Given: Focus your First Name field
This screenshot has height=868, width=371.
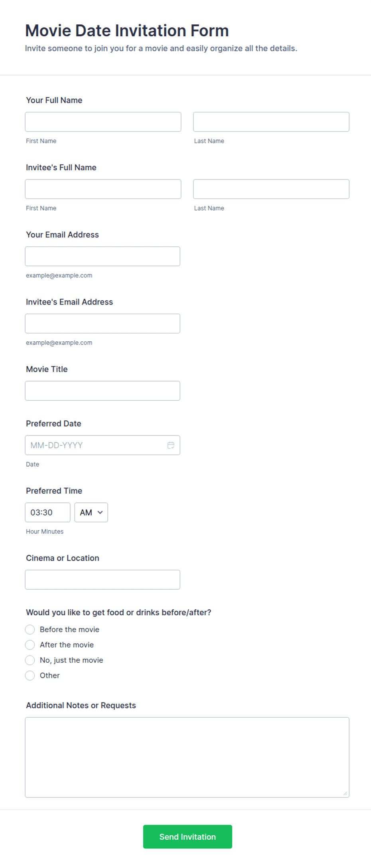Looking at the screenshot, I should tap(103, 122).
